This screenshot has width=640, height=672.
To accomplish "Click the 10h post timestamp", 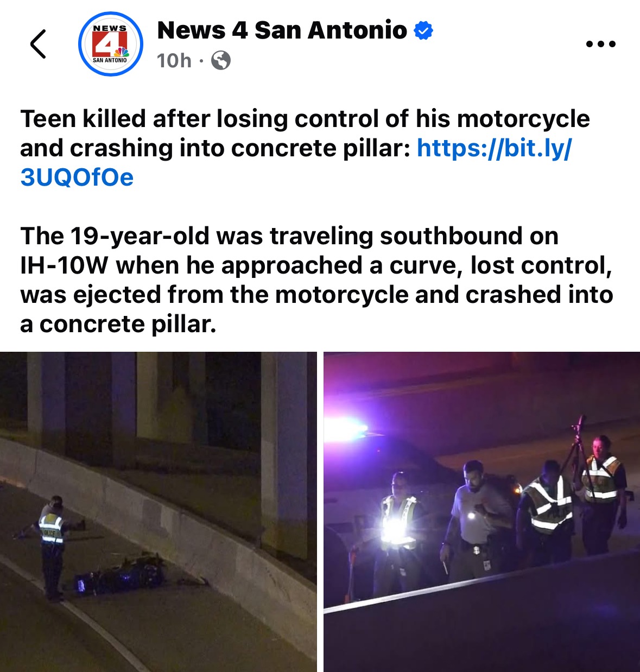I will click(174, 60).
